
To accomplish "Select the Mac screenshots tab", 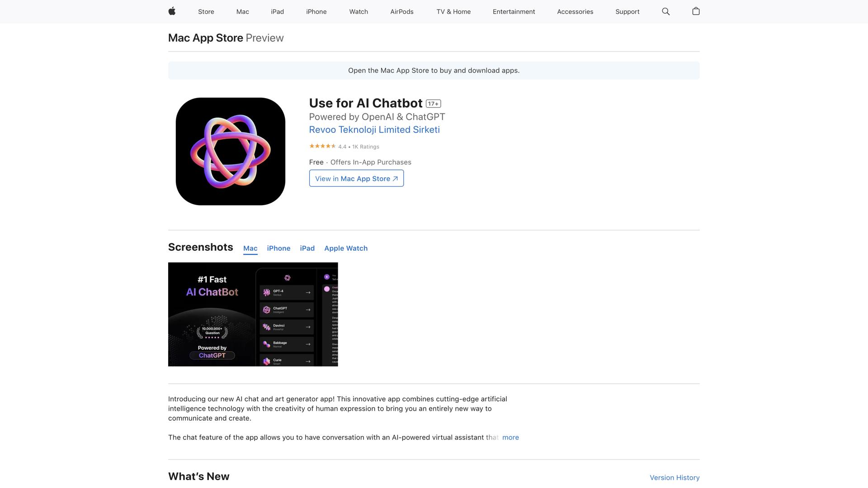I will pyautogui.click(x=250, y=248).
